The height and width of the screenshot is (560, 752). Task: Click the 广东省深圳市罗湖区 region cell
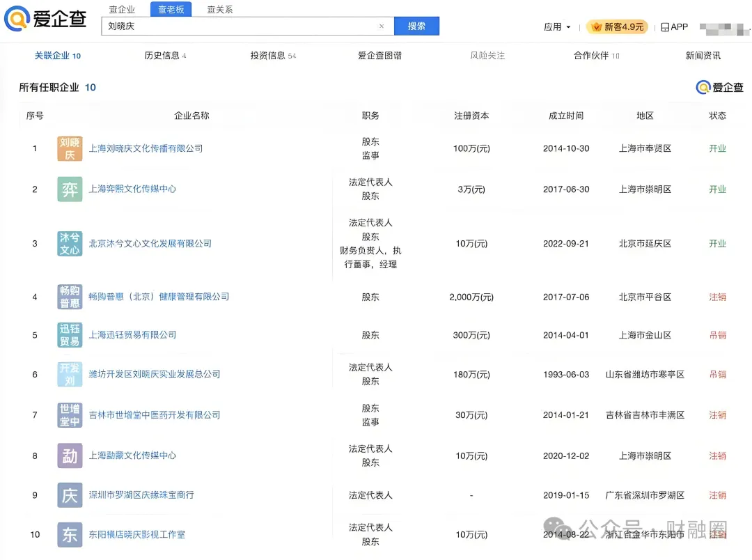tap(645, 495)
